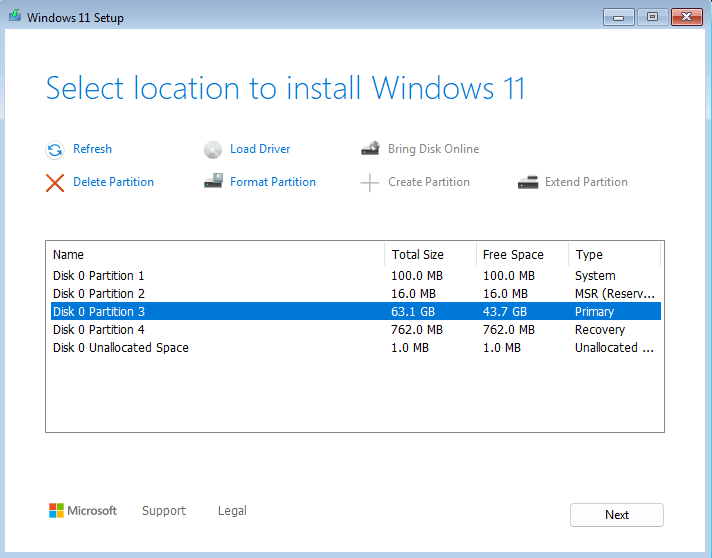The image size is (712, 558).
Task: Click the red X Delete Partition icon
Action: pyautogui.click(x=55, y=183)
